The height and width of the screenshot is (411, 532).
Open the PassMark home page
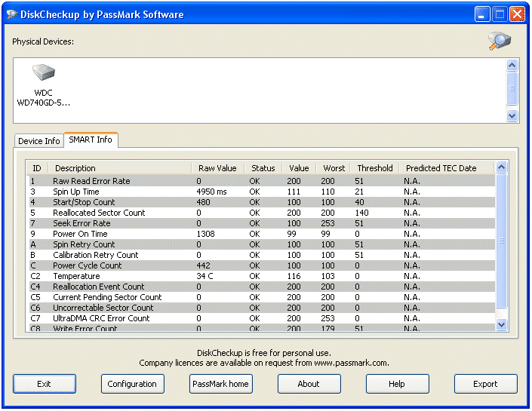[221, 384]
